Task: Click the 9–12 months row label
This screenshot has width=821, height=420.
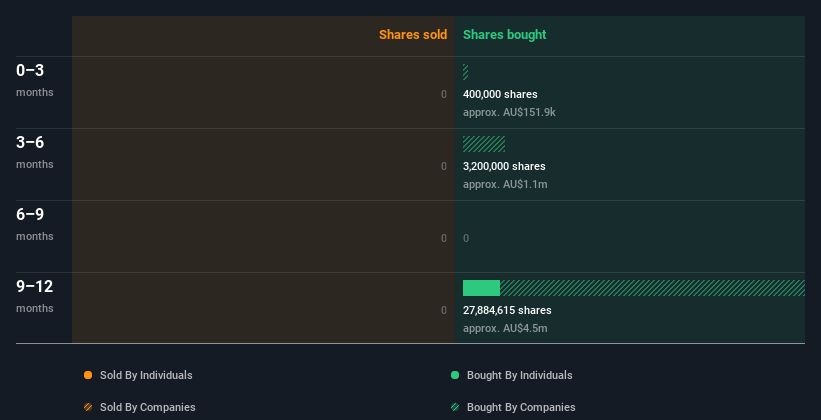Action: [x=35, y=296]
